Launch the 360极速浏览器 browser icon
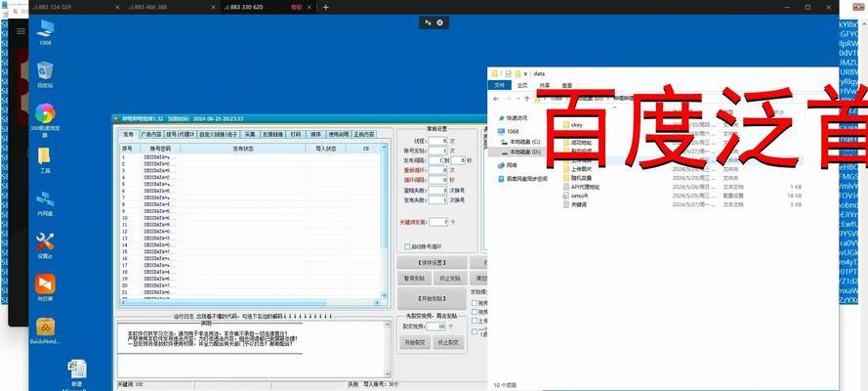The image size is (868, 391). [x=45, y=119]
